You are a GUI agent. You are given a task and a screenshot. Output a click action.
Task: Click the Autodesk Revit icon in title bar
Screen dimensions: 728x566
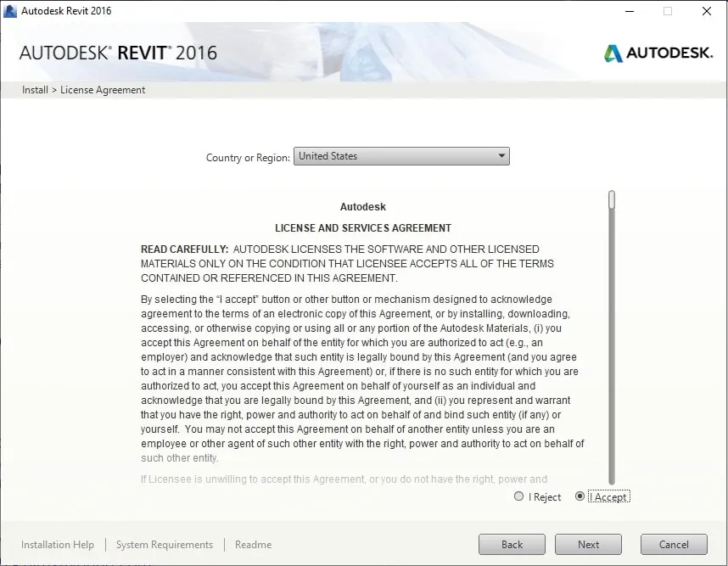10,10
